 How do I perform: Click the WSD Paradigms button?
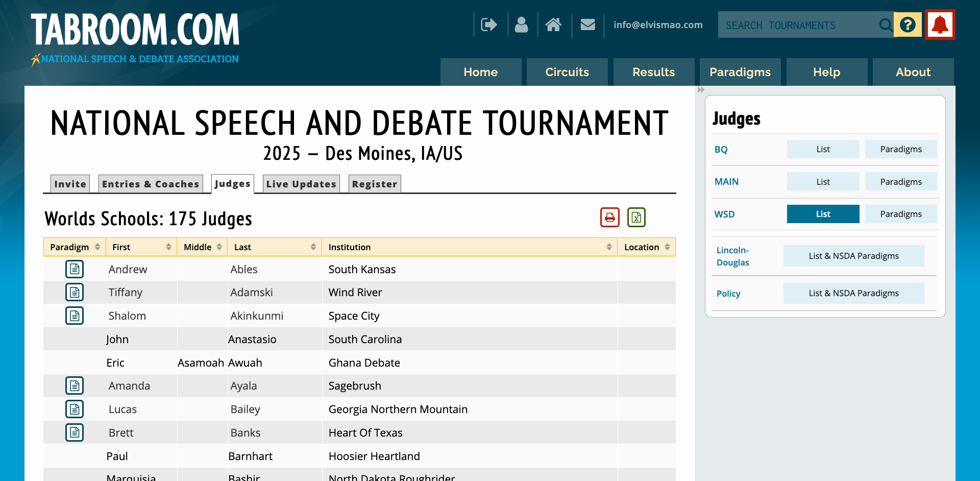pos(901,214)
